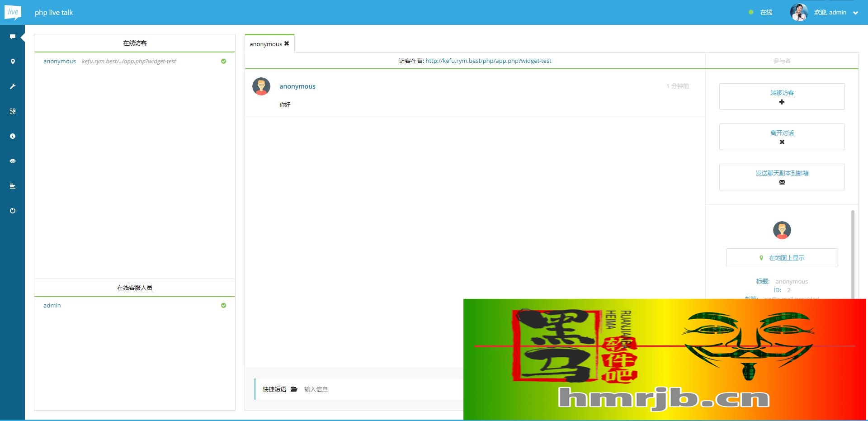The image size is (868, 421).
Task: Click anonymous name in chat message
Action: point(297,86)
